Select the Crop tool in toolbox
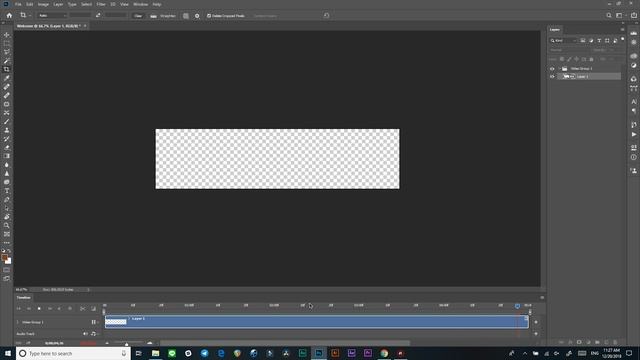 pyautogui.click(x=7, y=69)
